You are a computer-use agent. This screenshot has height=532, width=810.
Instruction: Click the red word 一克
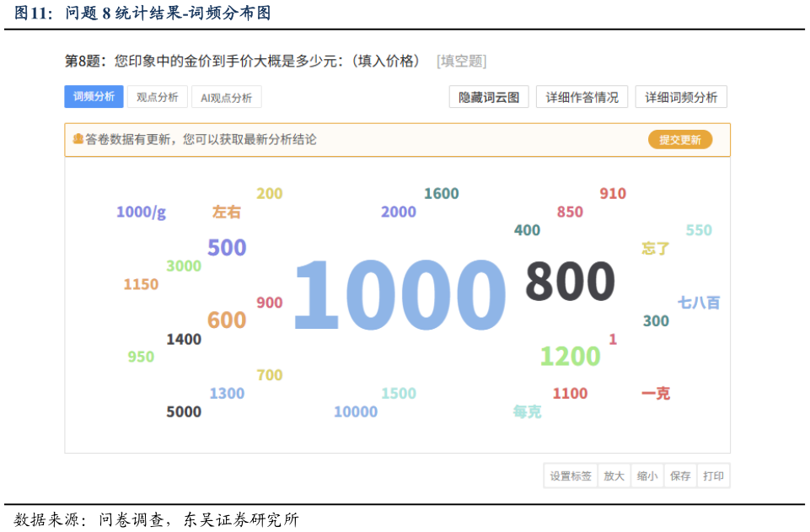tap(656, 394)
